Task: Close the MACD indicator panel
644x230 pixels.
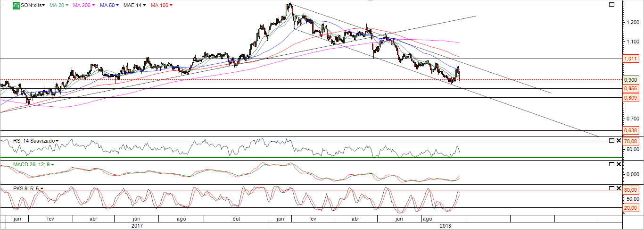Action: pyautogui.click(x=619, y=164)
